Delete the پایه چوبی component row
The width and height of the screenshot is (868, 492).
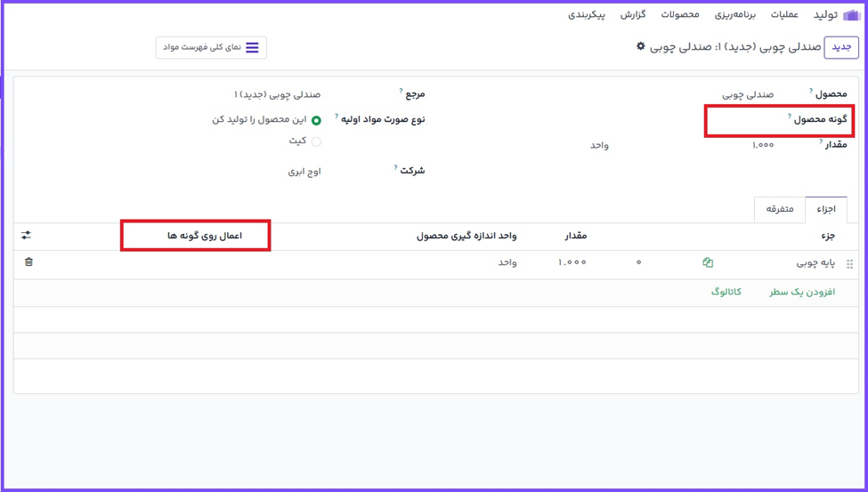(28, 262)
